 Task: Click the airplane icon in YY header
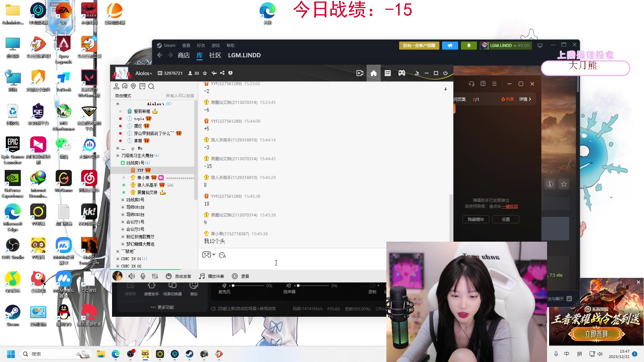click(x=214, y=73)
